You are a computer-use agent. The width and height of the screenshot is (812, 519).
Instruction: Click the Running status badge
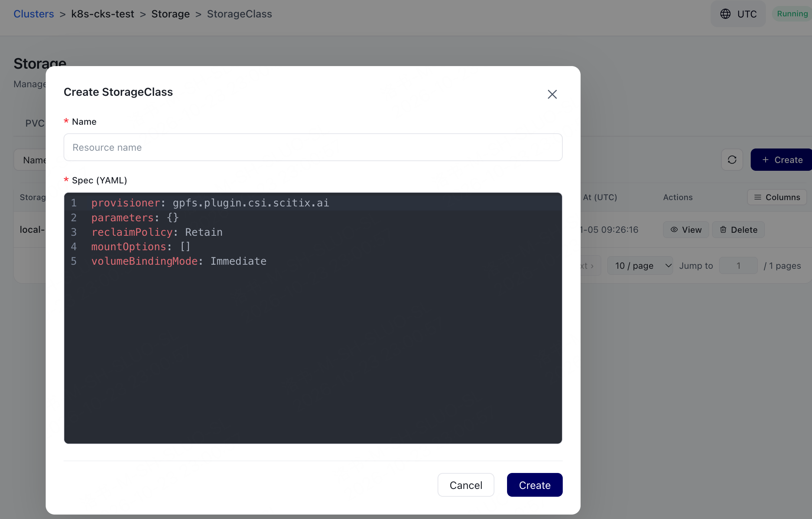(x=792, y=14)
